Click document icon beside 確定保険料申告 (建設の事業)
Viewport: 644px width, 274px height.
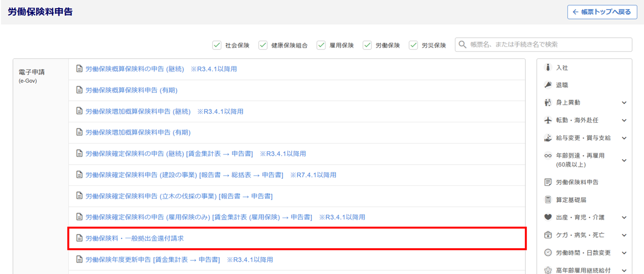pyautogui.click(x=79, y=175)
